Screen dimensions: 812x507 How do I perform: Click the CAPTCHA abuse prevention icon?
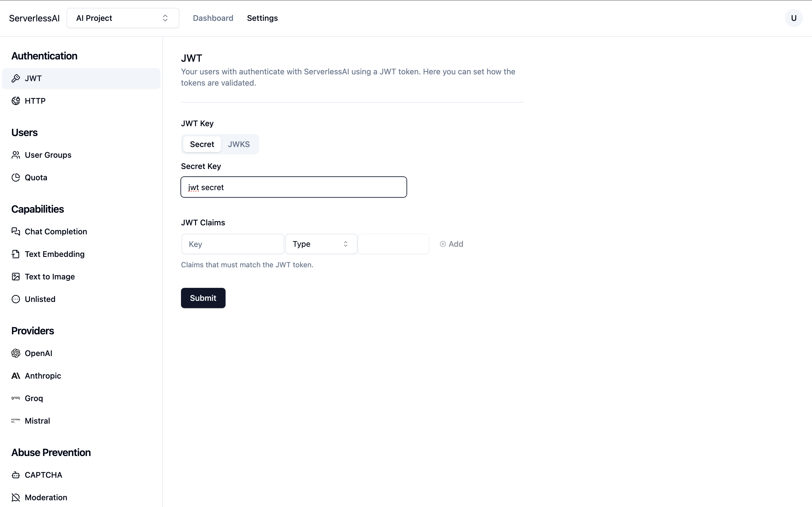[x=16, y=475]
